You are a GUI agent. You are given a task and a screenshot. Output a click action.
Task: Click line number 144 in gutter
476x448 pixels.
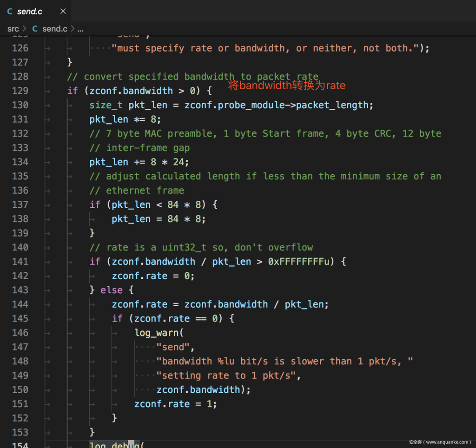[20, 304]
